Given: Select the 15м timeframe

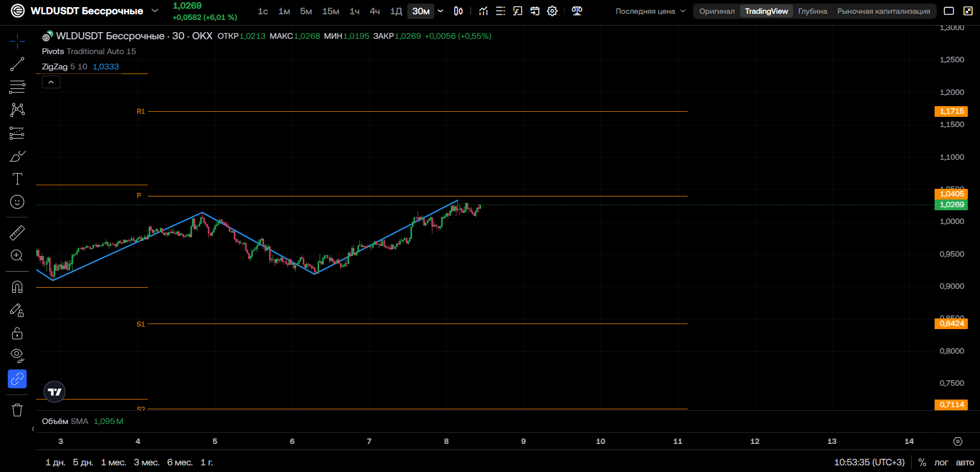Looking at the screenshot, I should click(331, 11).
